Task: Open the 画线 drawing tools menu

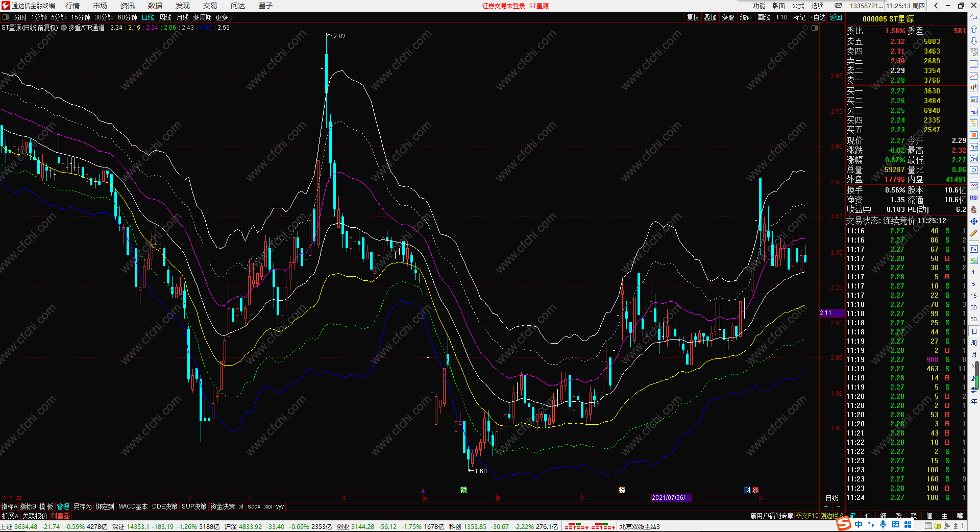Action: (x=764, y=17)
